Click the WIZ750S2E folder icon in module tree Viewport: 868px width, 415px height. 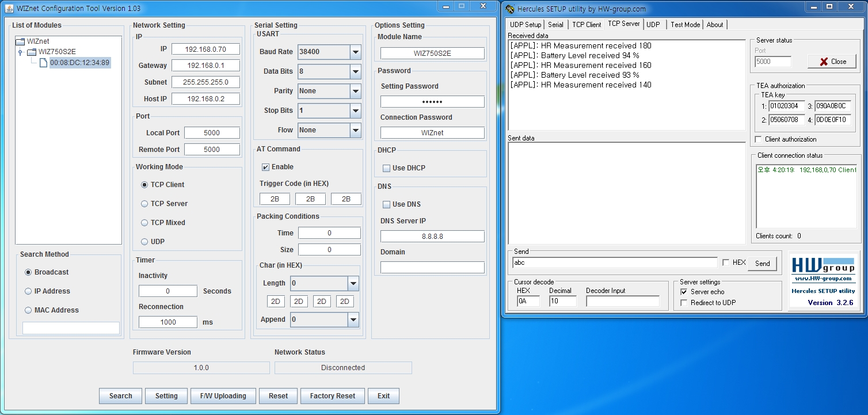point(32,52)
